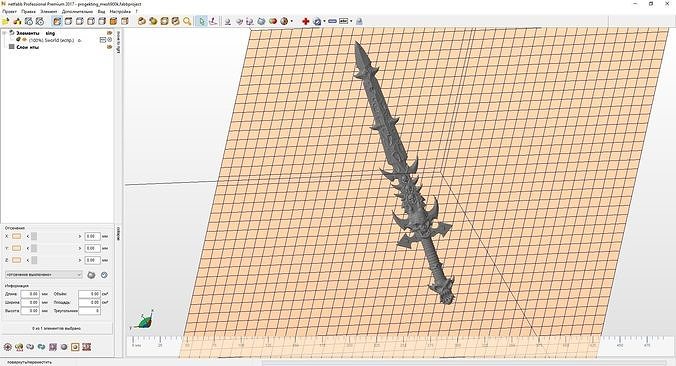Activate the green arrow selection tool

tap(201, 21)
